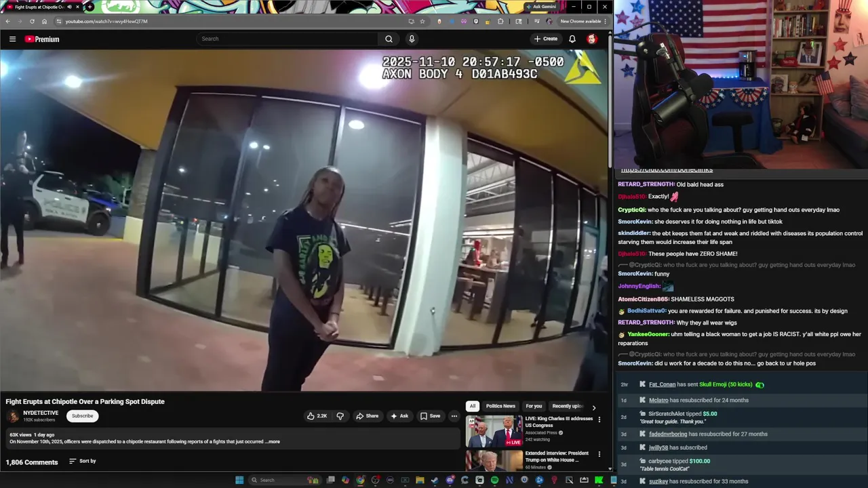Open Chrome from the taskbar
Screen dimensions: 868x488
click(360, 480)
